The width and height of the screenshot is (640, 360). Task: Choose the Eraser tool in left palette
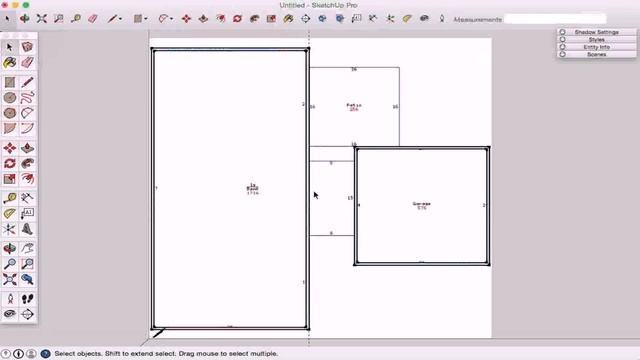click(x=27, y=62)
